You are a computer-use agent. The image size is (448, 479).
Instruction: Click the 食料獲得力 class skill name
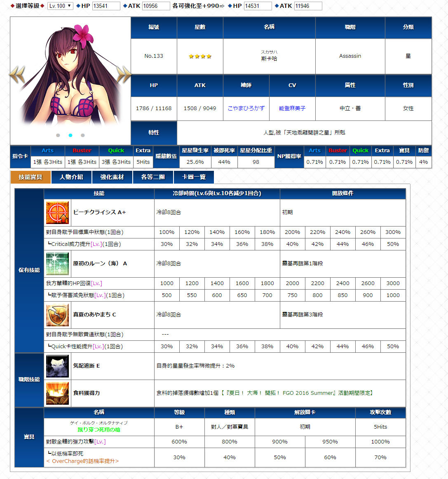(87, 393)
